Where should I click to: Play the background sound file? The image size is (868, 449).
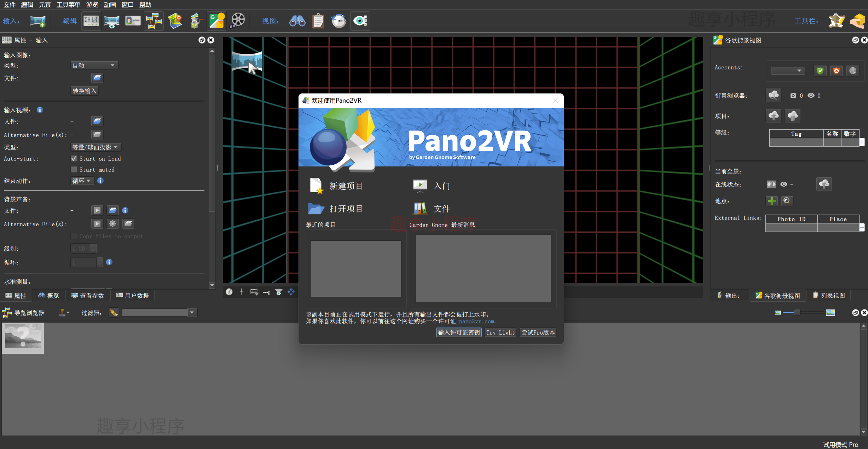click(x=97, y=210)
